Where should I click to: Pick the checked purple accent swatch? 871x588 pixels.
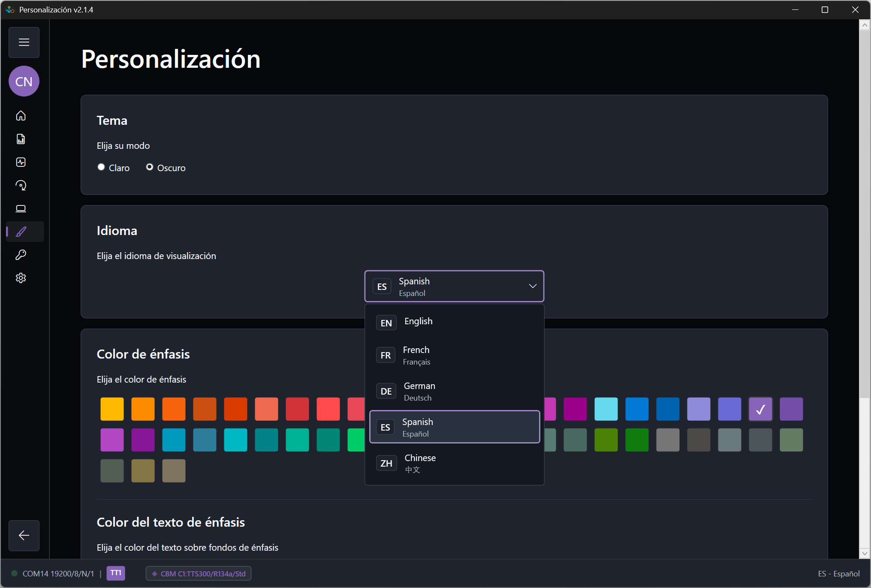click(760, 409)
